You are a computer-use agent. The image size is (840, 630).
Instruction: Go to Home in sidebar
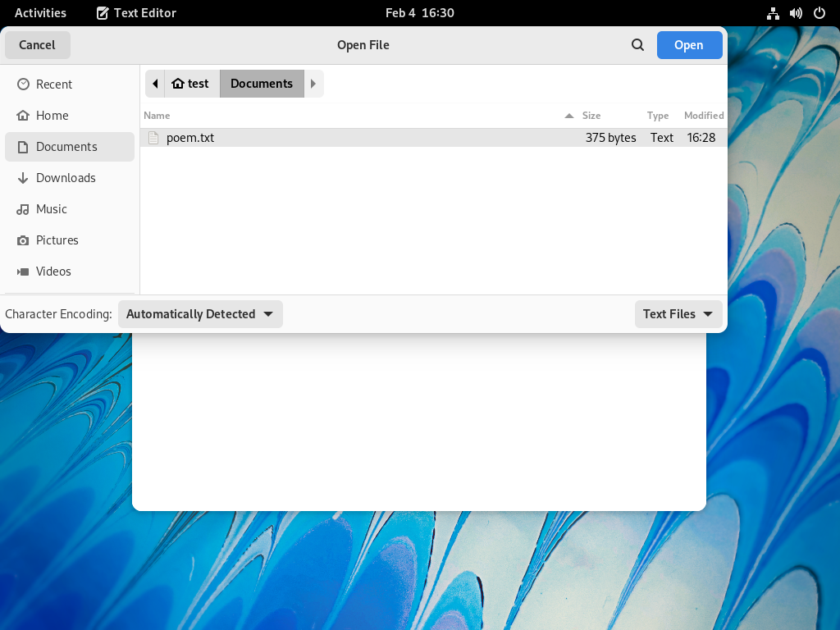(x=70, y=115)
